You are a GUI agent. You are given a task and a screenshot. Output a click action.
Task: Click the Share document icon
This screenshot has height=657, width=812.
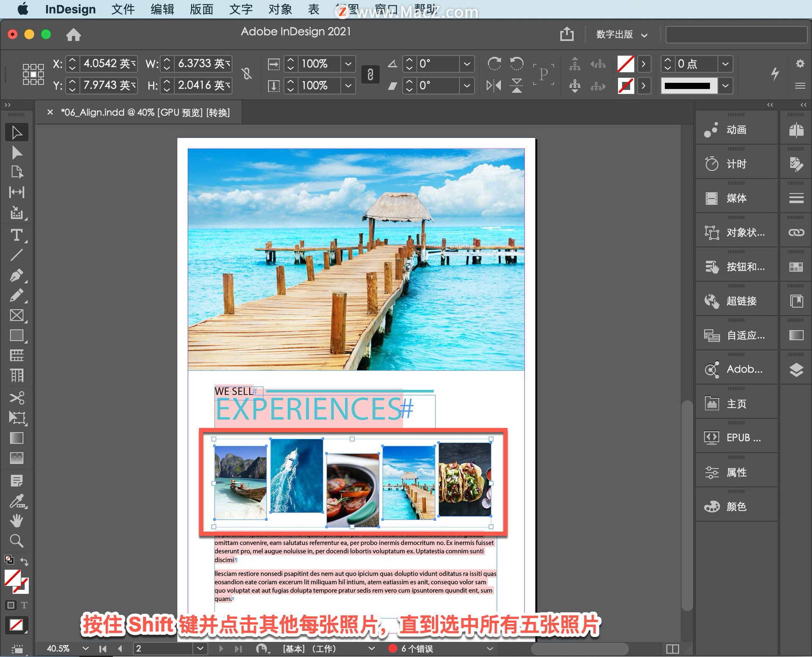pyautogui.click(x=567, y=34)
